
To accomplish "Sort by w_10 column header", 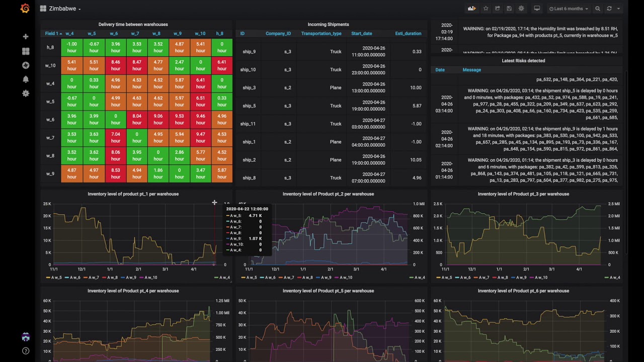I will [x=200, y=34].
